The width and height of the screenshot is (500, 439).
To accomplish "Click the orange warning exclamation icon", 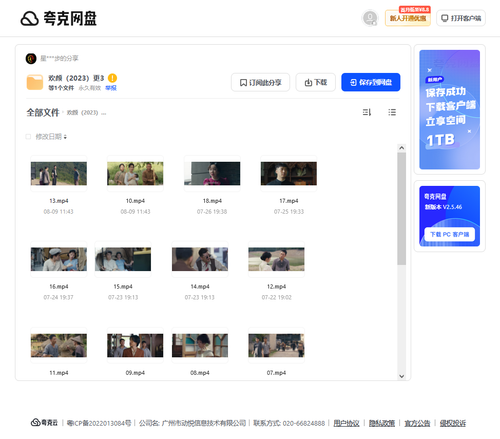I will click(x=112, y=78).
